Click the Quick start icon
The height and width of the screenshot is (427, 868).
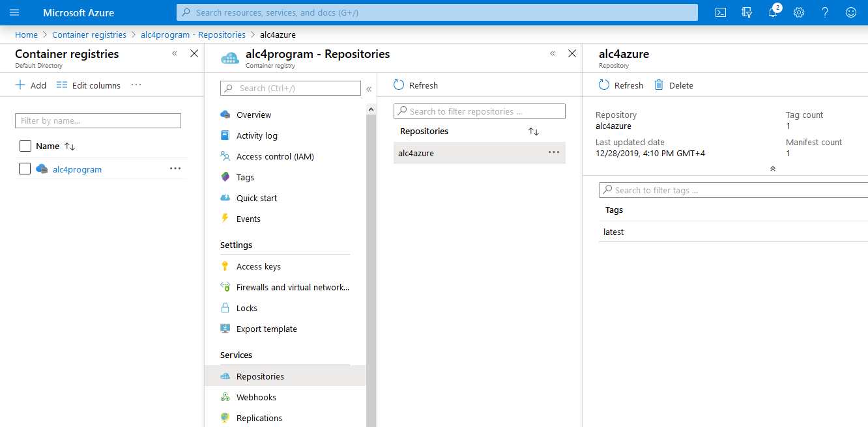225,198
